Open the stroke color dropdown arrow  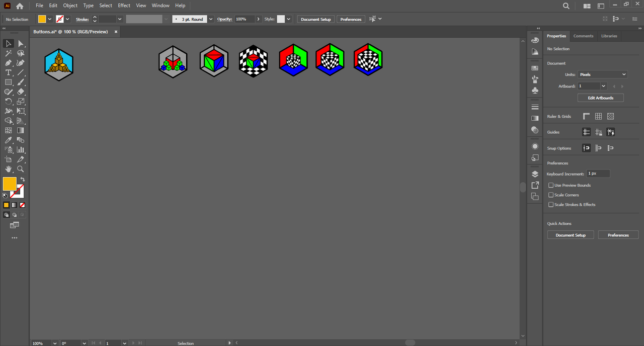point(67,19)
